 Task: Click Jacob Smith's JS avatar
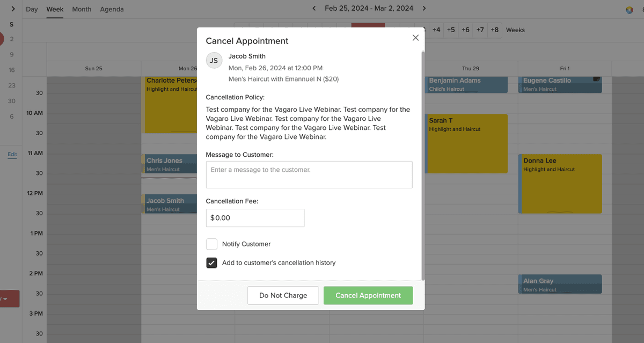point(214,61)
